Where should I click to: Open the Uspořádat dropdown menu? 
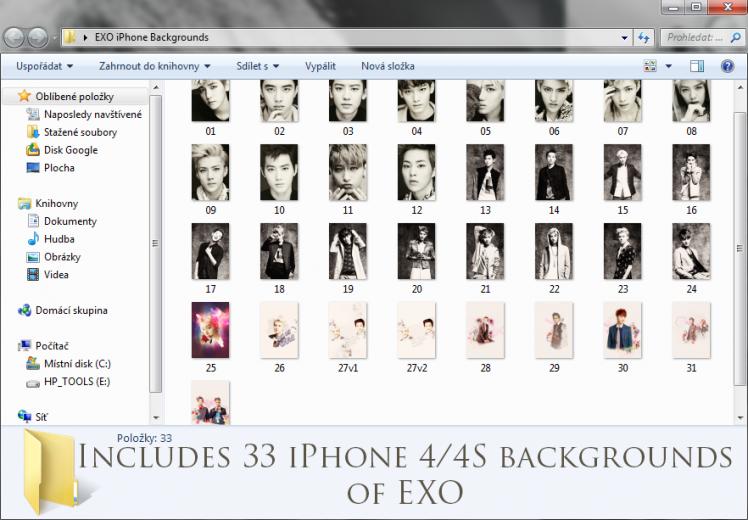pyautogui.click(x=44, y=66)
